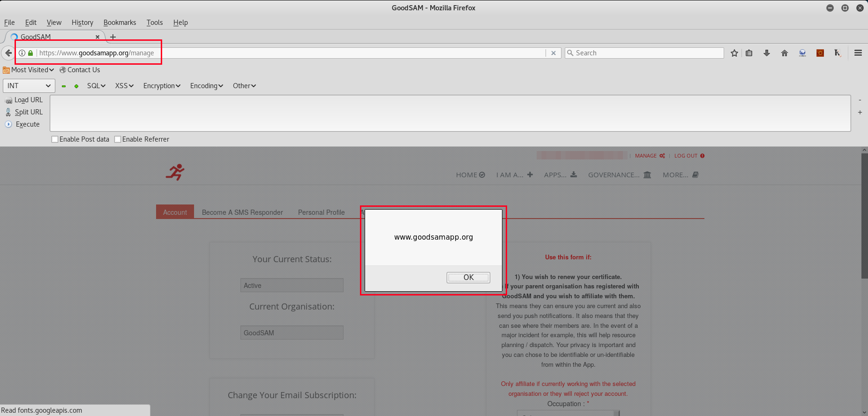This screenshot has width=868, height=416.
Task: Click the GoodSAM organisation field
Action: click(x=292, y=333)
